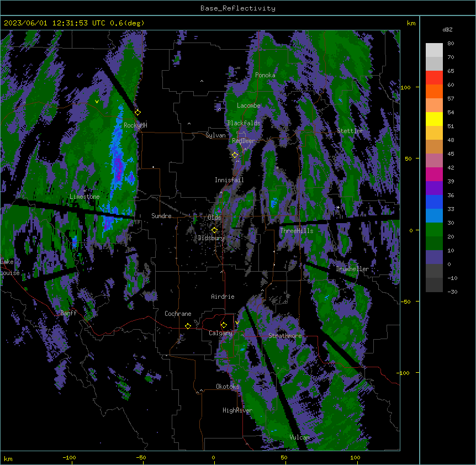Click the Blackfalds city label
Viewport: 476px width, 465px height.
pyautogui.click(x=244, y=123)
